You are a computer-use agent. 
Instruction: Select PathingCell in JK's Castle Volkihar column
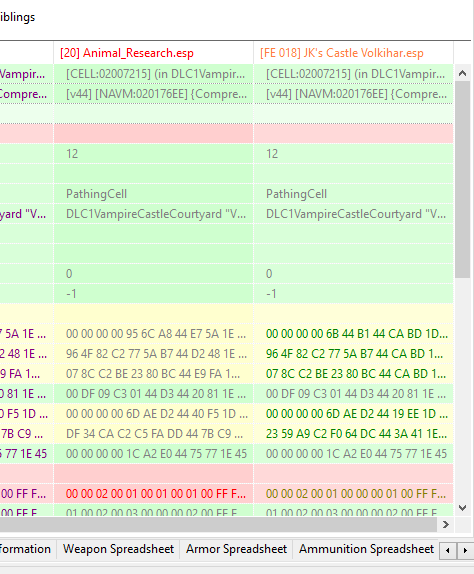[x=353, y=194]
